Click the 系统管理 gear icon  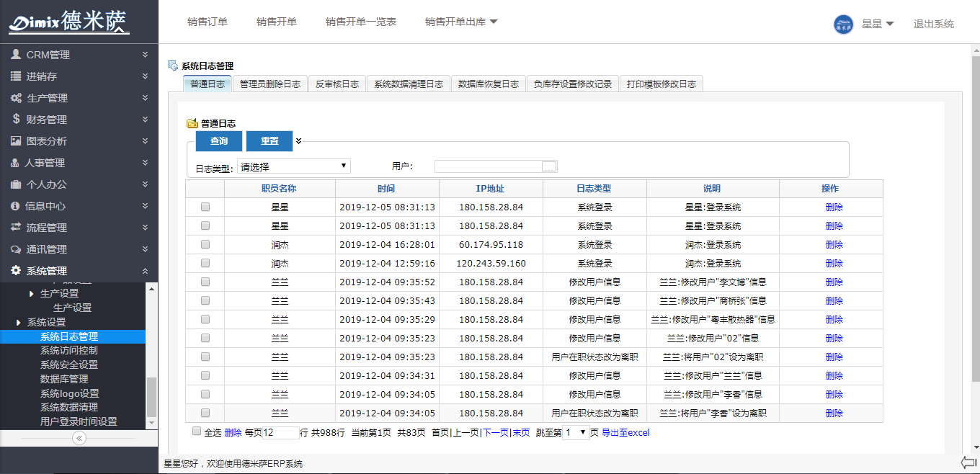click(16, 270)
